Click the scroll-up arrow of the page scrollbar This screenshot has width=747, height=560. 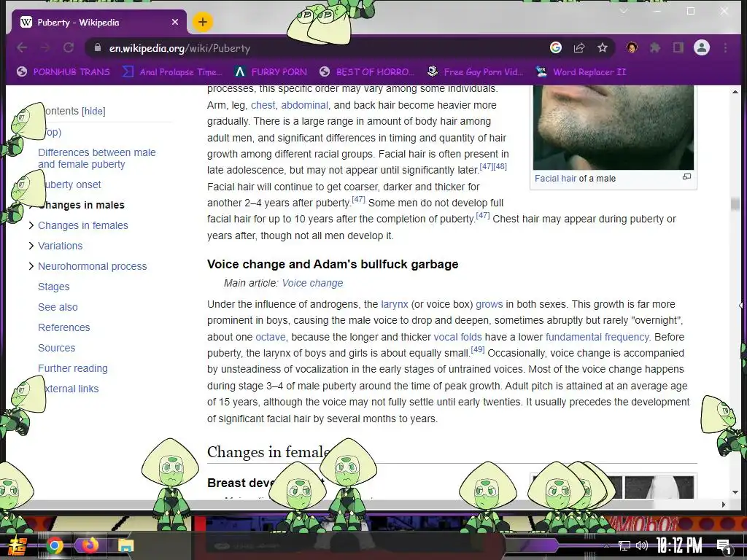click(735, 91)
